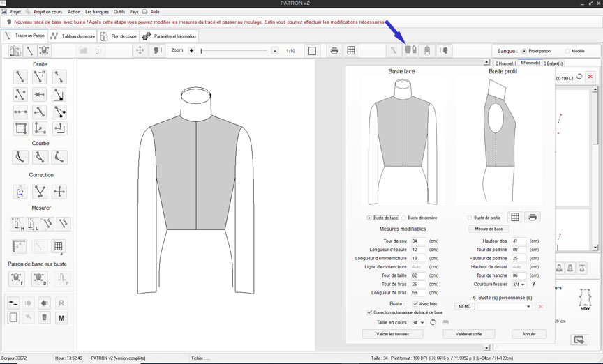The height and width of the screenshot is (364, 603).
Task: Select the Buste de derrière radio button
Action: click(404, 218)
